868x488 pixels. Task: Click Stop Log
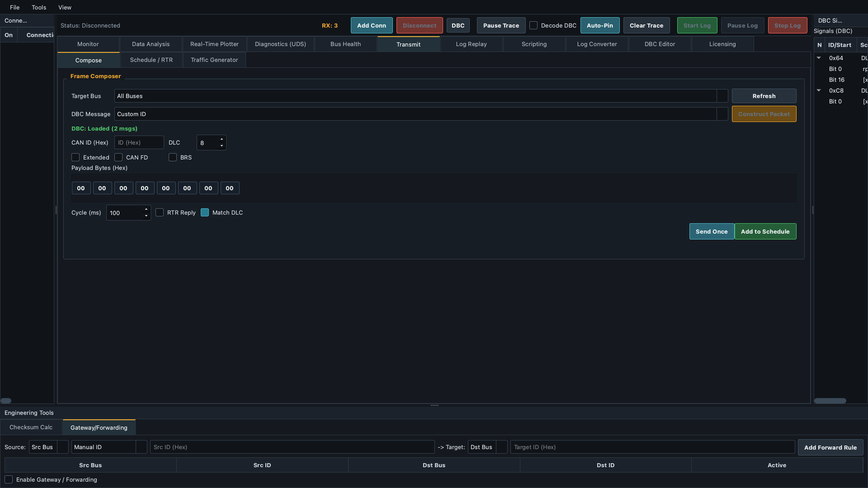click(788, 25)
